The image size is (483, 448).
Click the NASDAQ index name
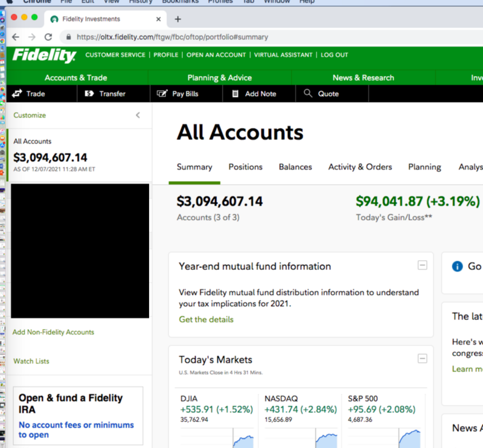(281, 398)
